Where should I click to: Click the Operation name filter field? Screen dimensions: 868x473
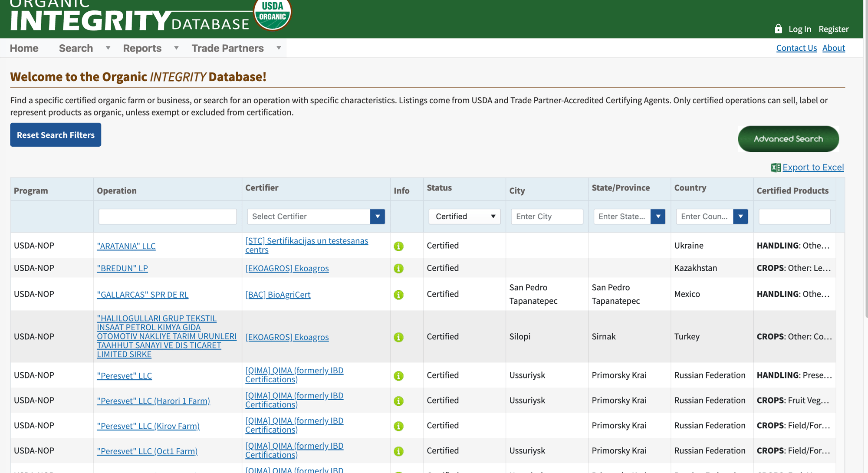pyautogui.click(x=168, y=217)
